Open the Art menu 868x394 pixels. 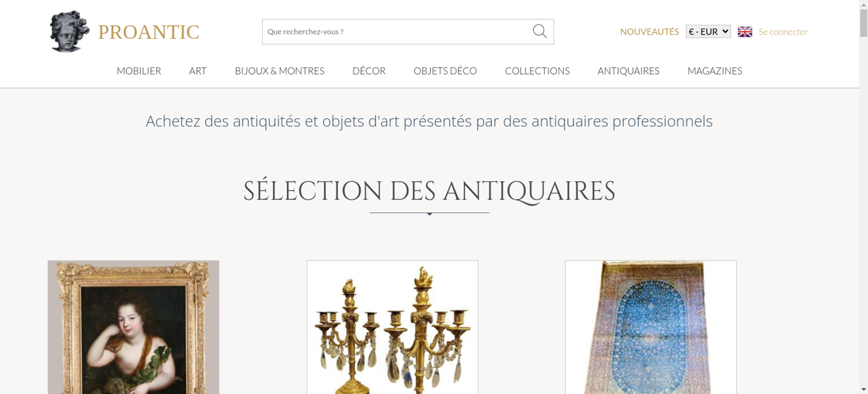click(198, 71)
